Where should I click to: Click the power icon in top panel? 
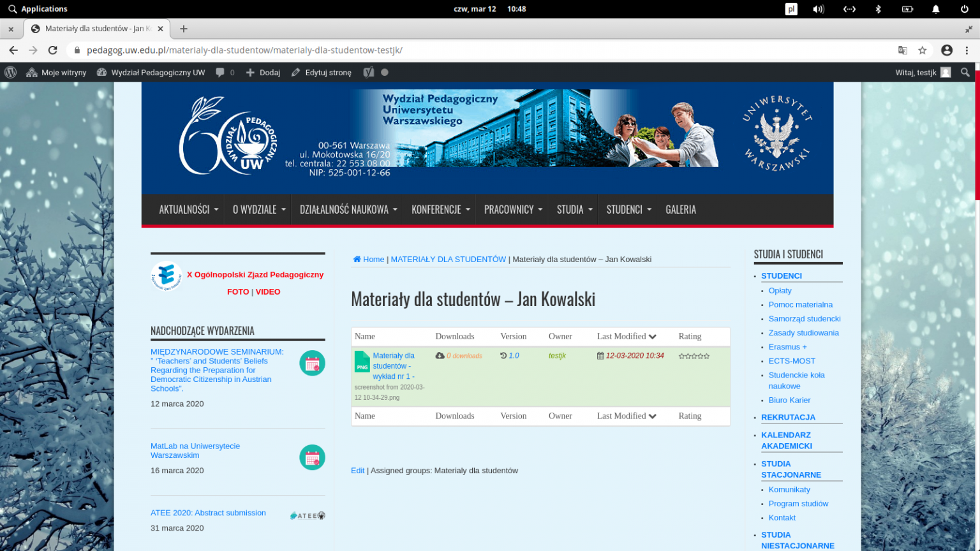point(965,9)
